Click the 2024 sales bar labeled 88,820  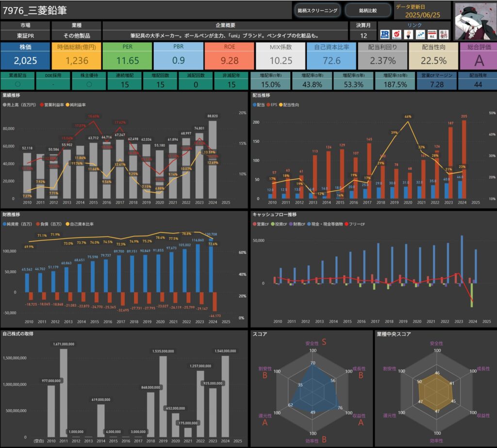(213, 160)
